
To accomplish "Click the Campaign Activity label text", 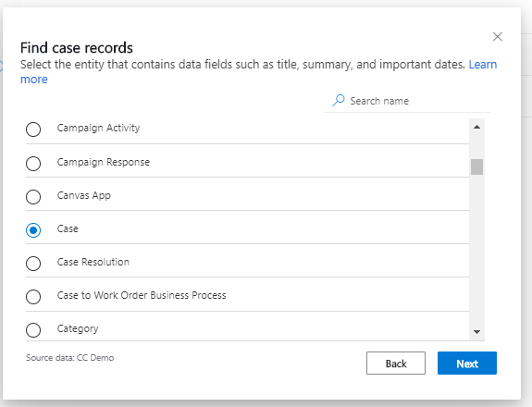I will (x=98, y=129).
